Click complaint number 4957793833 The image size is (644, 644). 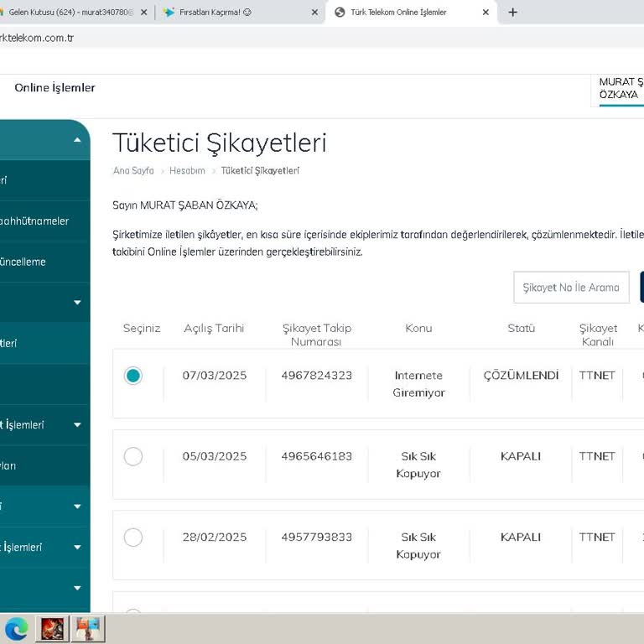(x=317, y=538)
